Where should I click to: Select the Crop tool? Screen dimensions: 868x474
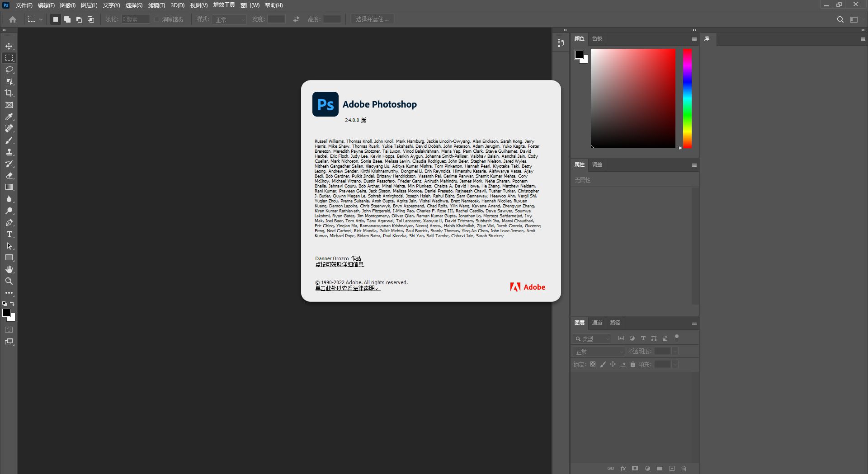tap(9, 93)
